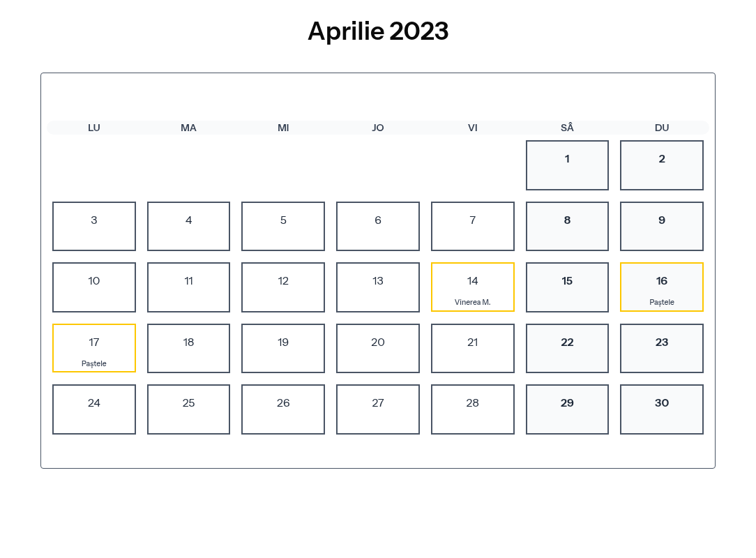The width and height of the screenshot is (756, 558).
Task: Select April 5 Wednesday cell
Action: click(283, 226)
